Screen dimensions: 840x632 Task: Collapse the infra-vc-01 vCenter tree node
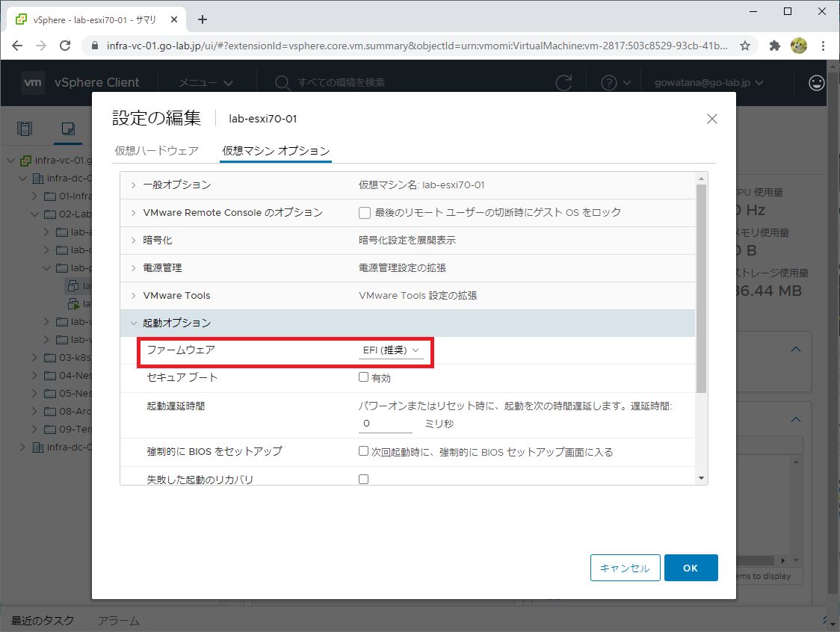pos(10,160)
